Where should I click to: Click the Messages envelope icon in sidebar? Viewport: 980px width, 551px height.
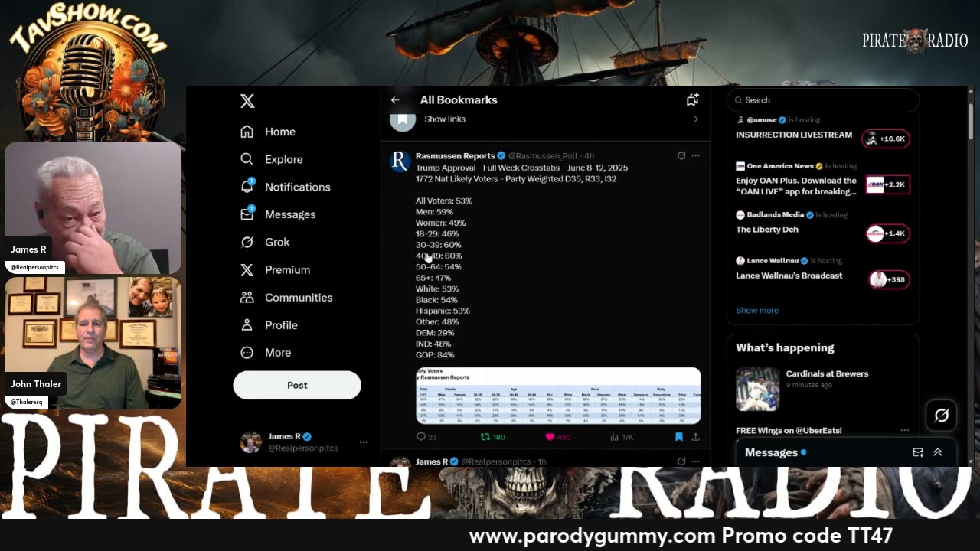pos(247,214)
